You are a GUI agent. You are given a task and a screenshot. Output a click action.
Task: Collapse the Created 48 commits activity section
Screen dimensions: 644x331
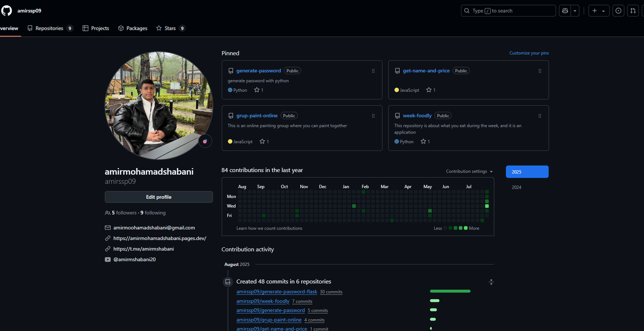491,282
